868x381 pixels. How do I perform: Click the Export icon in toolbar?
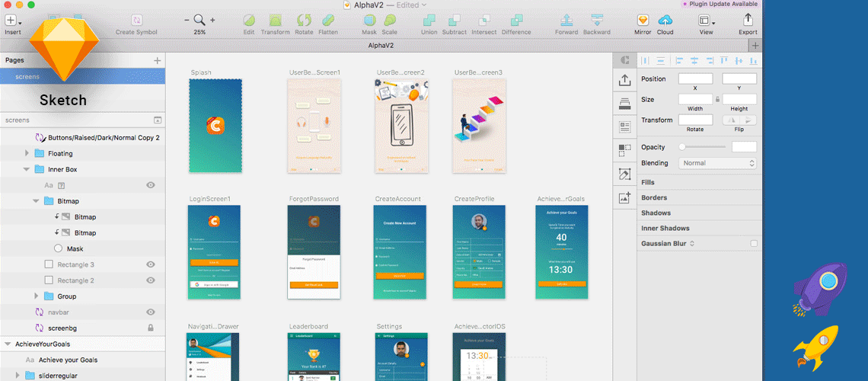[748, 21]
